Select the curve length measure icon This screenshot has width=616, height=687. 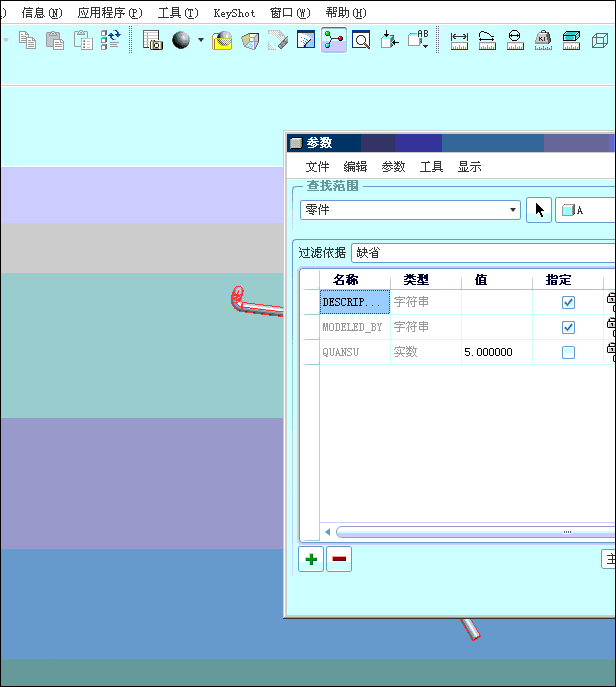pyautogui.click(x=487, y=41)
